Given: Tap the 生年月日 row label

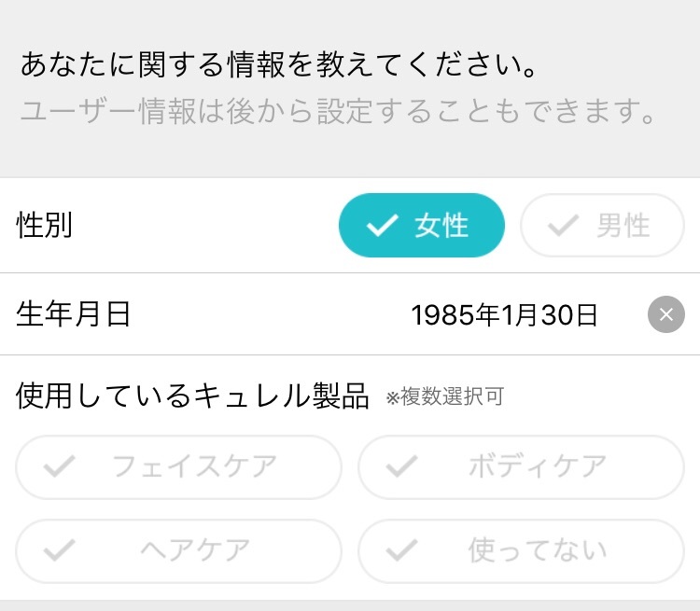Looking at the screenshot, I should [x=73, y=315].
